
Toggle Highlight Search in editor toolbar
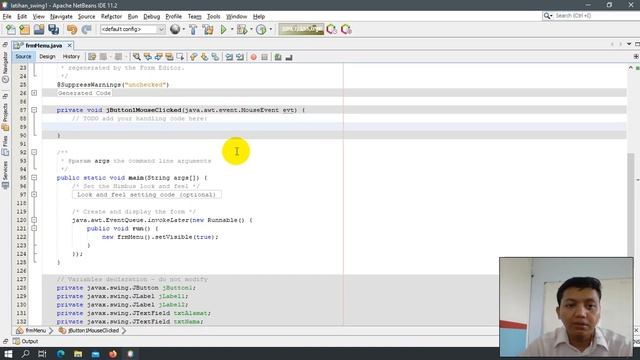(x=169, y=57)
